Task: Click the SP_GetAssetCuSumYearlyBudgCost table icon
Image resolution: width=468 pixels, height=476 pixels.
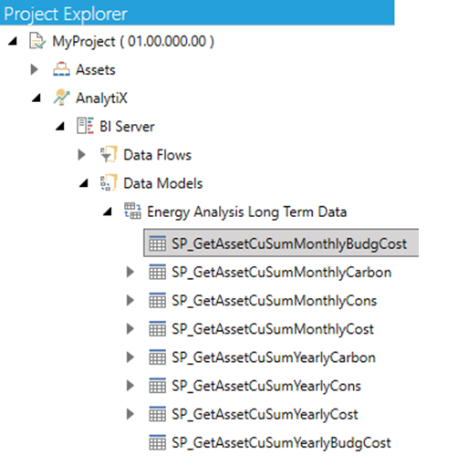Action: (158, 442)
